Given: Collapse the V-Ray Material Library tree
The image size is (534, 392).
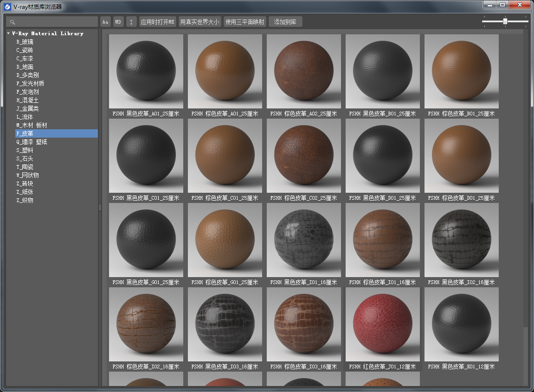Looking at the screenshot, I should 8,33.
